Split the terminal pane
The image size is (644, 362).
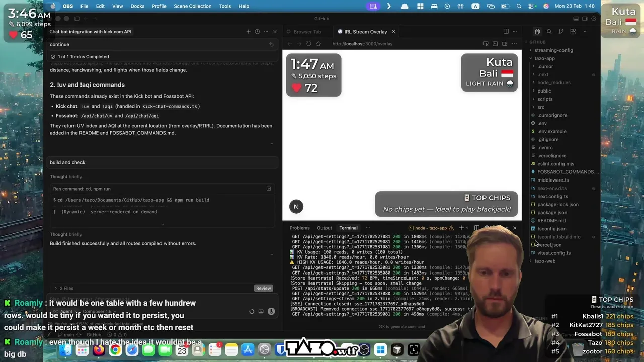[x=476, y=228]
